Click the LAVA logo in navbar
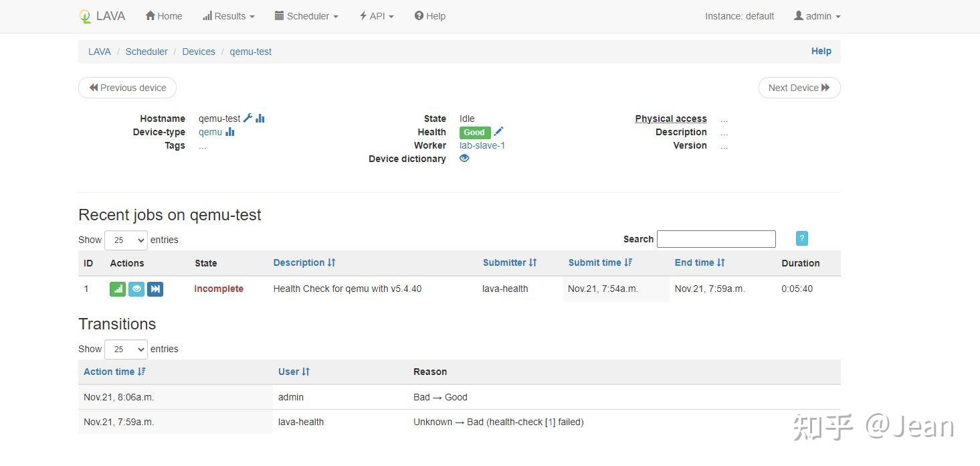This screenshot has height=466, width=980. coord(102,16)
